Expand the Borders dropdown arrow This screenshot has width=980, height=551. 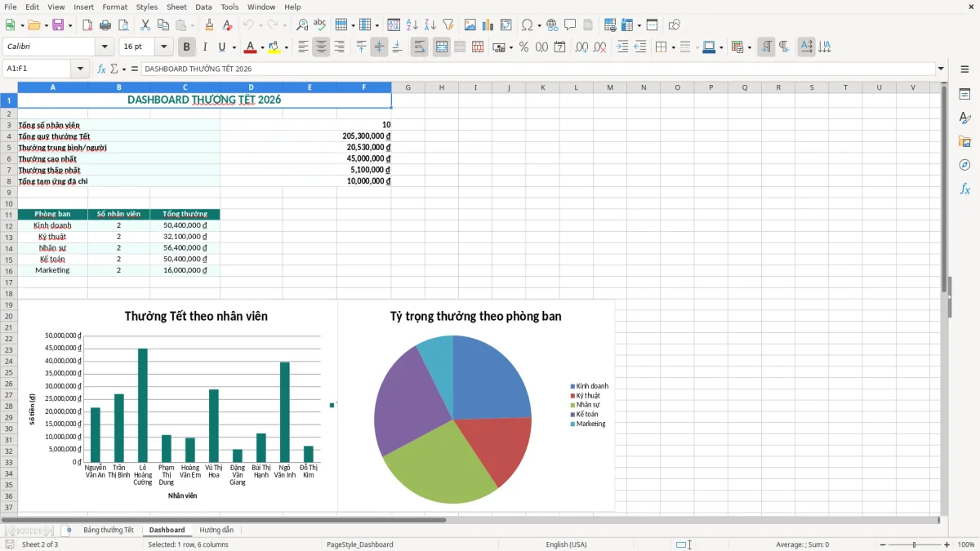coord(675,47)
